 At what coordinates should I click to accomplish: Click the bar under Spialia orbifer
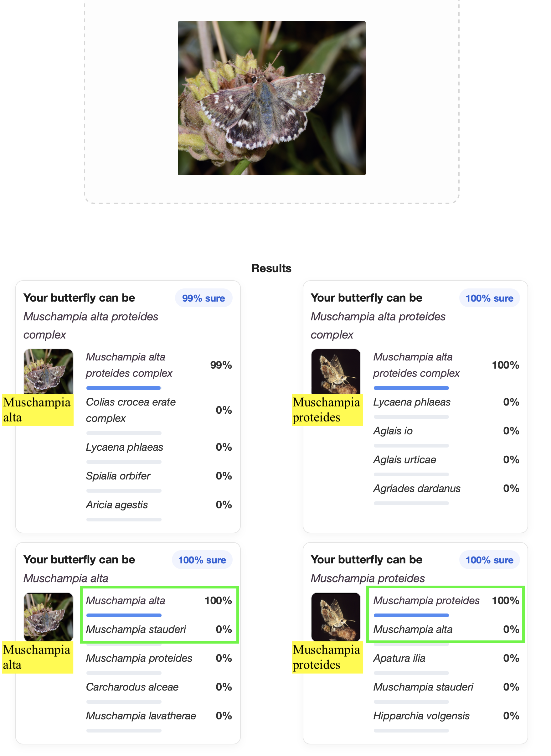(x=124, y=491)
